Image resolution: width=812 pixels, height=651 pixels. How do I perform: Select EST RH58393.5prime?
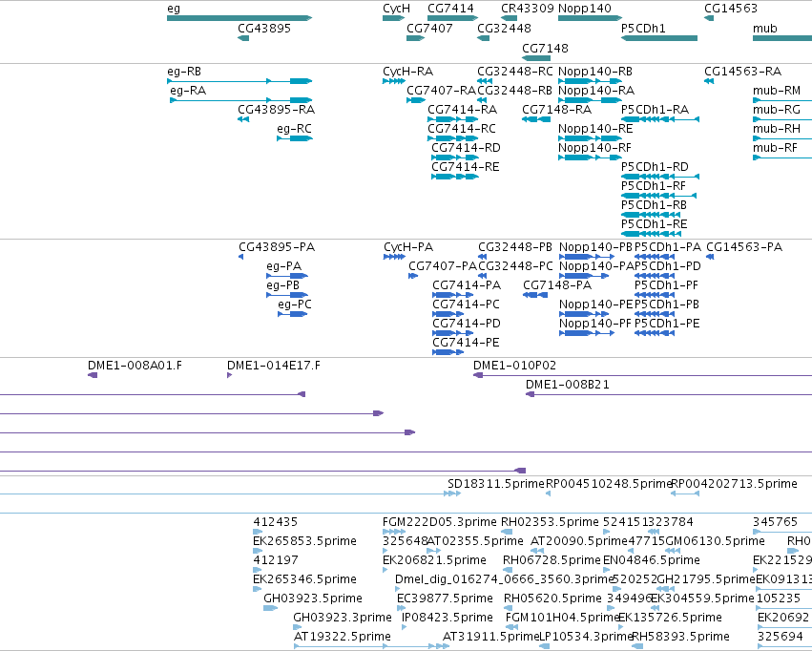tap(637, 646)
